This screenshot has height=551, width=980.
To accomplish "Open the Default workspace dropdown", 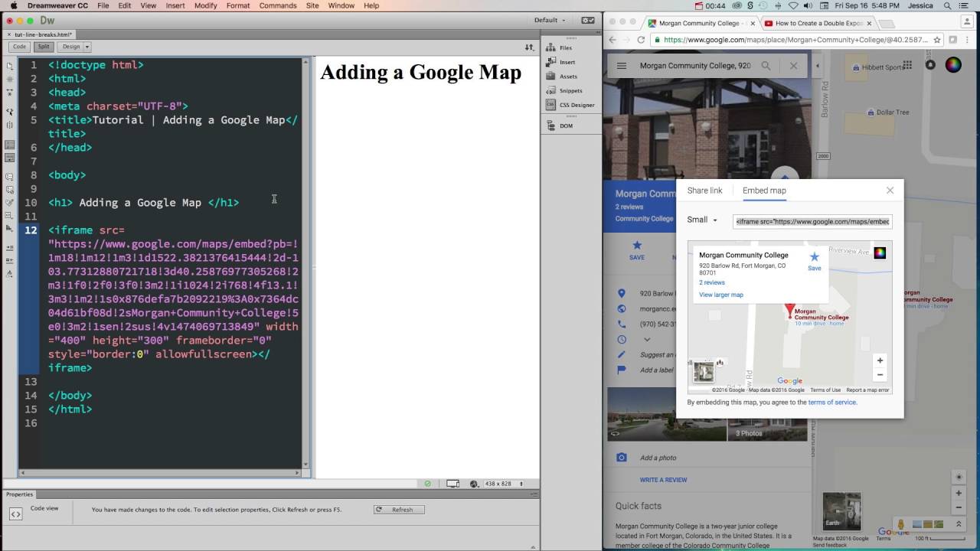I will click(x=550, y=21).
